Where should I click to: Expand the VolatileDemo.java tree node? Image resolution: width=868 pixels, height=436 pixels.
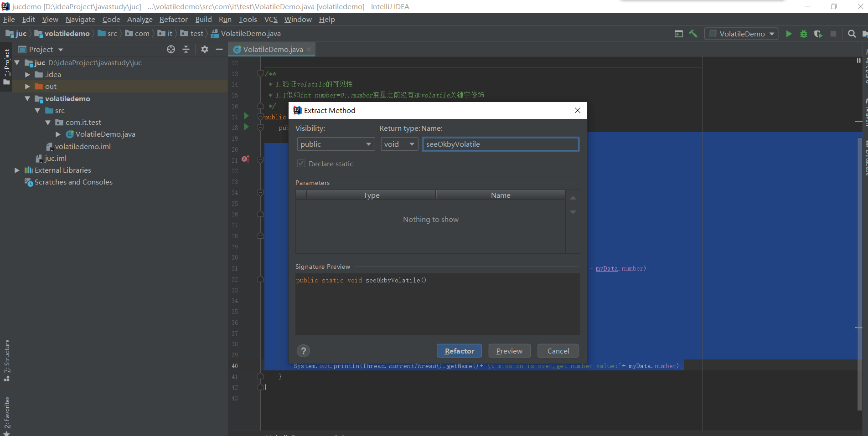[58, 134]
